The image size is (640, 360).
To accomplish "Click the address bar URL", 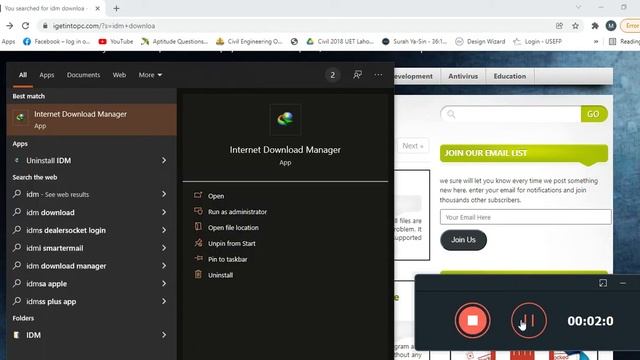I will coord(104,26).
